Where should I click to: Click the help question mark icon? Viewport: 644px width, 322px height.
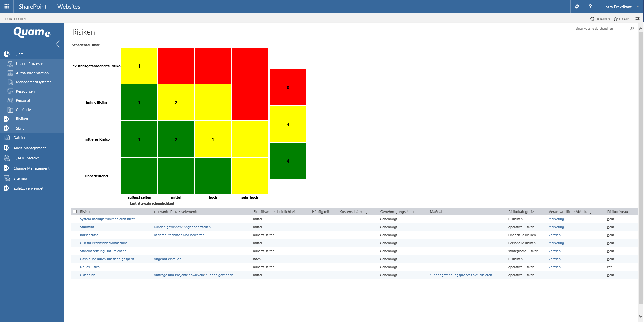coord(590,7)
